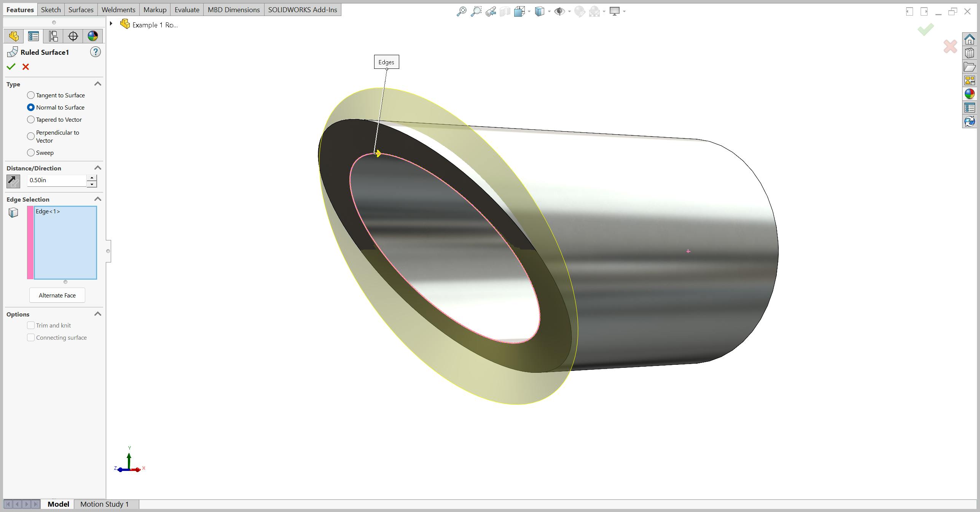Choose the Sweep ruled surface type
This screenshot has width=980, height=512.
pyautogui.click(x=31, y=153)
